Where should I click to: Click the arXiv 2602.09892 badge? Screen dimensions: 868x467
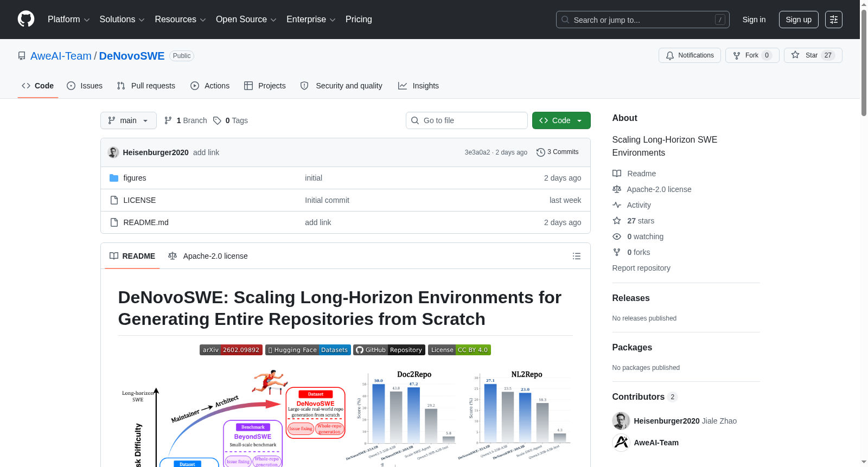tap(231, 350)
